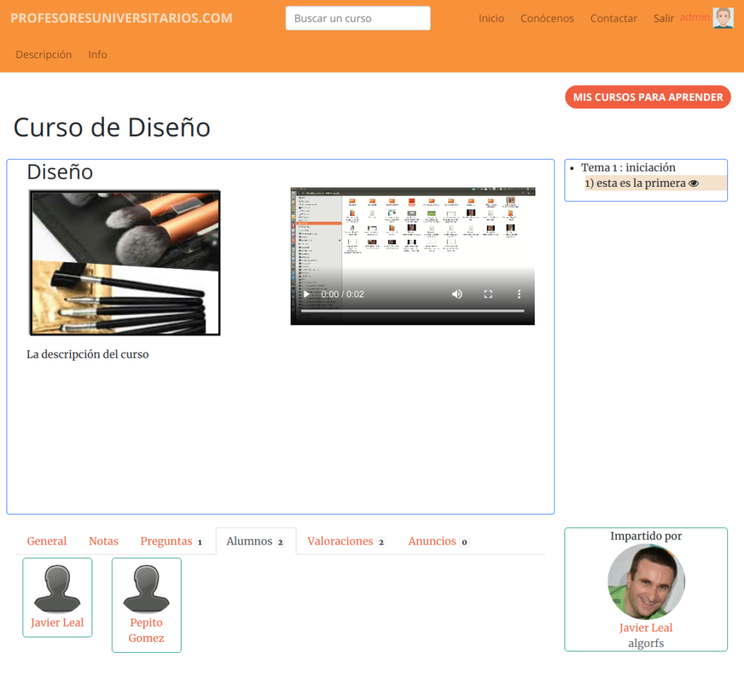Click in the Buscar un curso field
Image resolution: width=744 pixels, height=700 pixels.
[x=357, y=18]
